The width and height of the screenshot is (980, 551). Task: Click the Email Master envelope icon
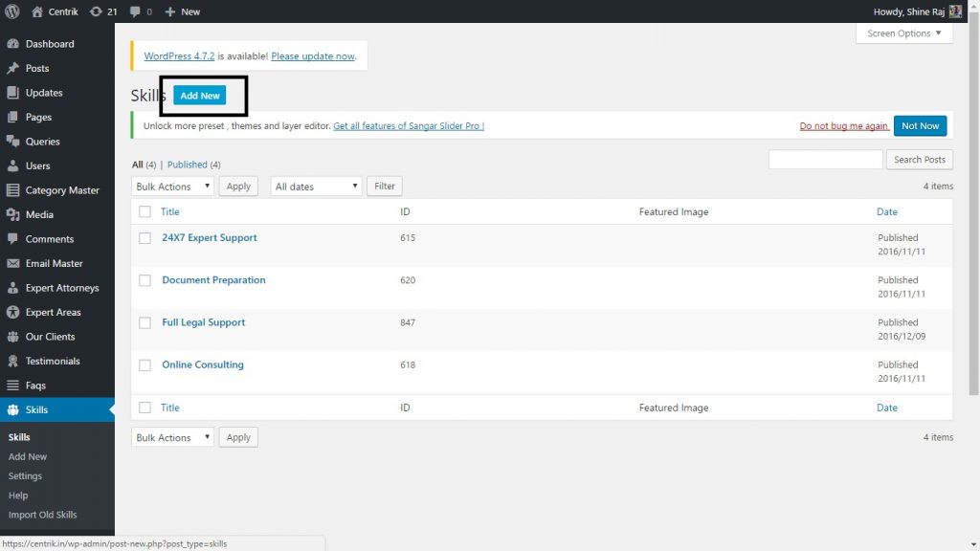12,264
